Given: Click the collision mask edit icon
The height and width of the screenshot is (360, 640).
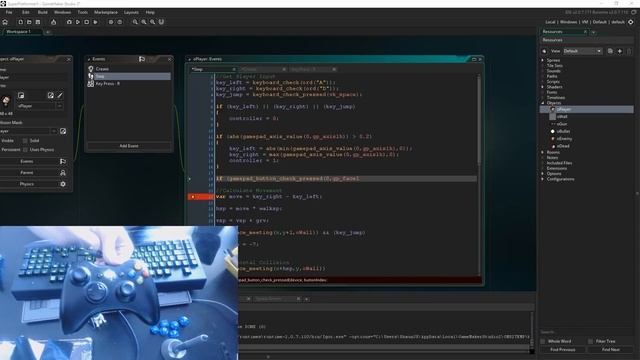Looking at the screenshot, I should [x=63, y=131].
